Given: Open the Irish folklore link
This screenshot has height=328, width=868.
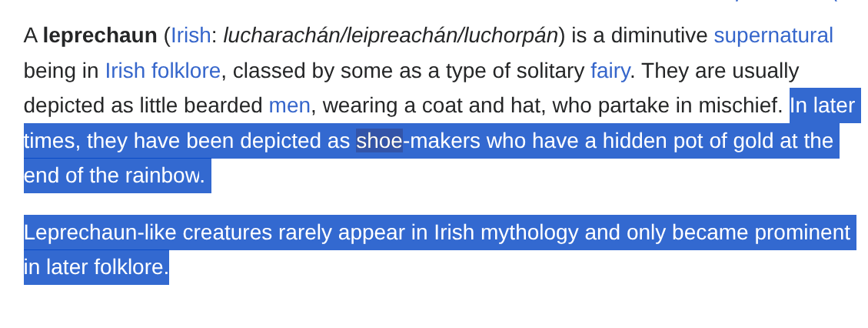Looking at the screenshot, I should point(163,71).
